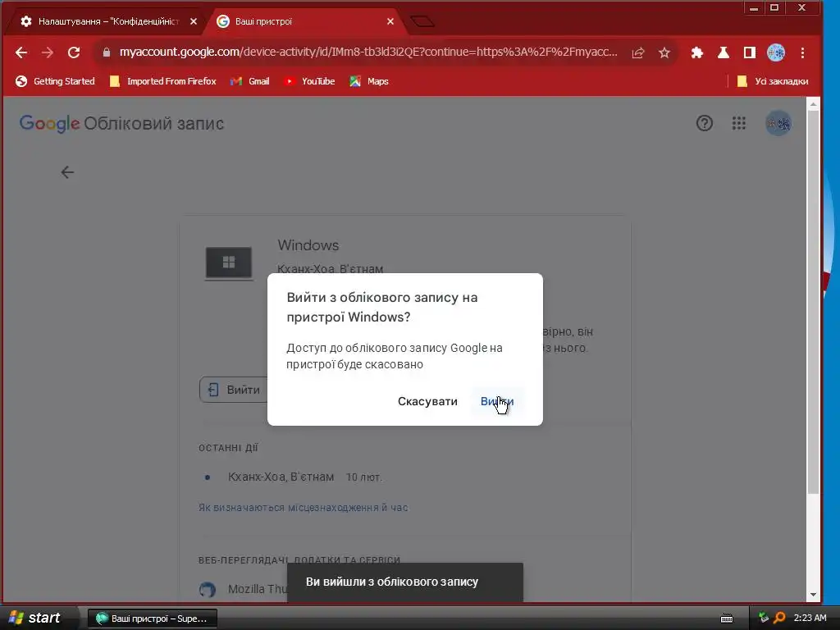Click the page back arrow below the logo
This screenshot has width=840, height=630.
tap(67, 172)
